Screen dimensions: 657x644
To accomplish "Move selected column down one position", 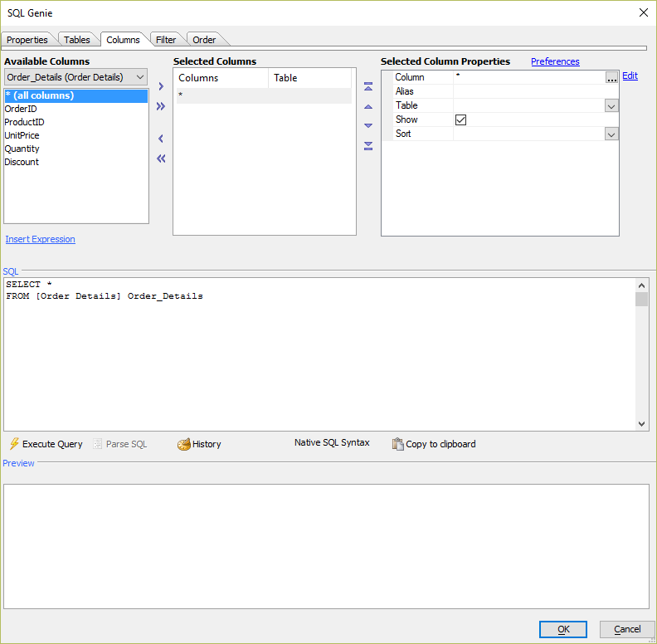I will 368,125.
